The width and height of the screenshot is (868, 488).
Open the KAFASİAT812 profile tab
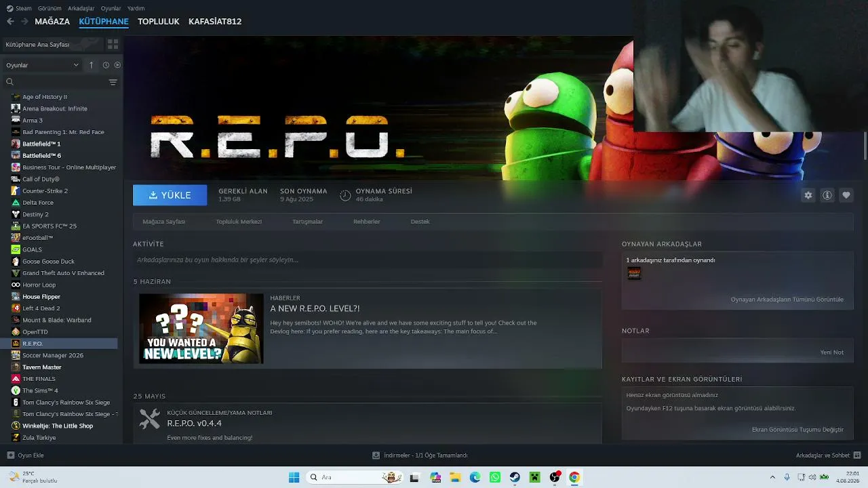tap(215, 22)
